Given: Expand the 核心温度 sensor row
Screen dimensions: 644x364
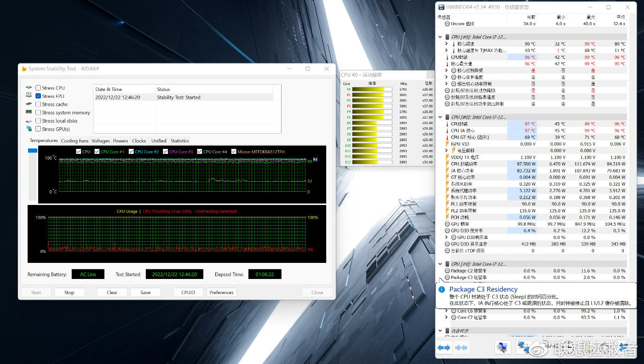Looking at the screenshot, I should click(x=446, y=44).
